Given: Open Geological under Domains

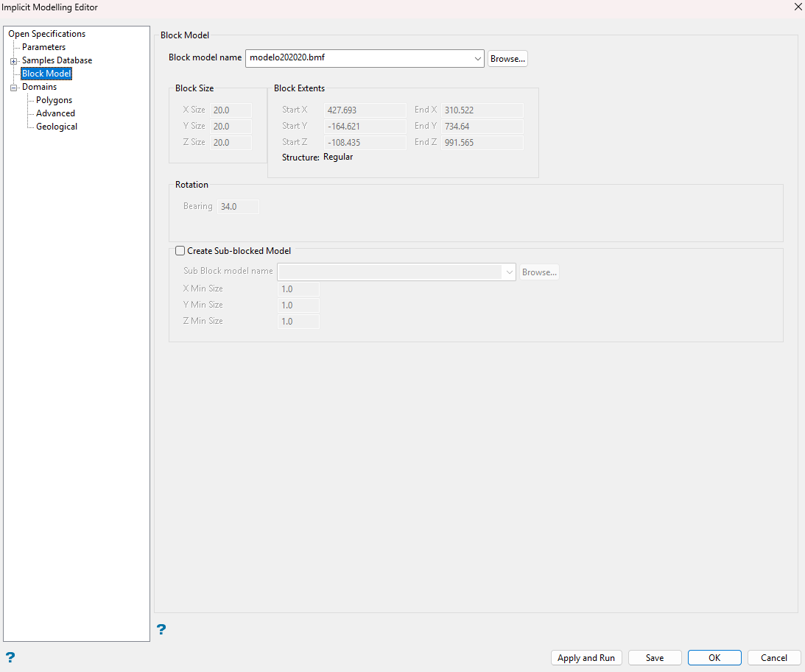Looking at the screenshot, I should (x=57, y=127).
